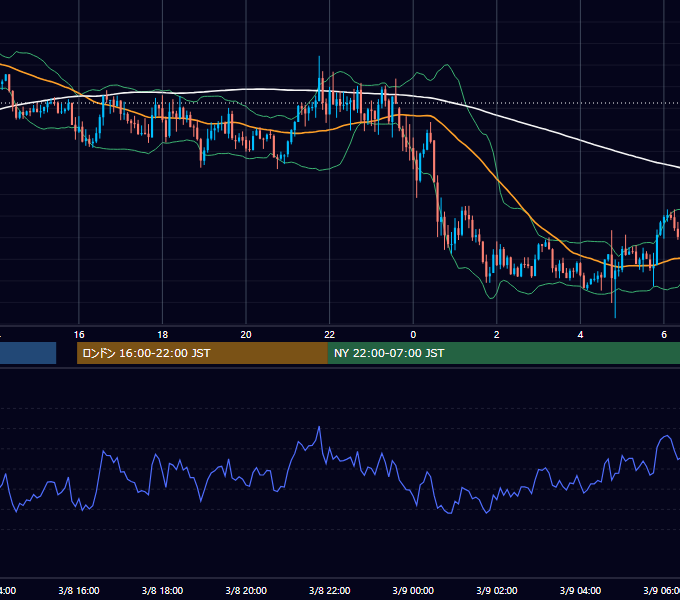The height and width of the screenshot is (600, 680).
Task: Select the ロンドン 16:00-22:00 JST session bar
Action: coord(202,353)
